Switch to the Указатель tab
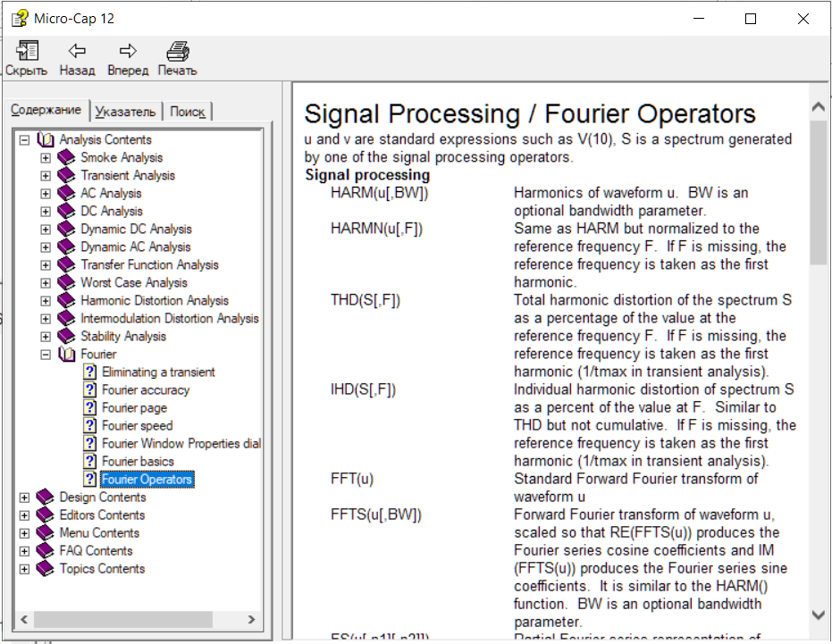The width and height of the screenshot is (832, 644). [126, 112]
